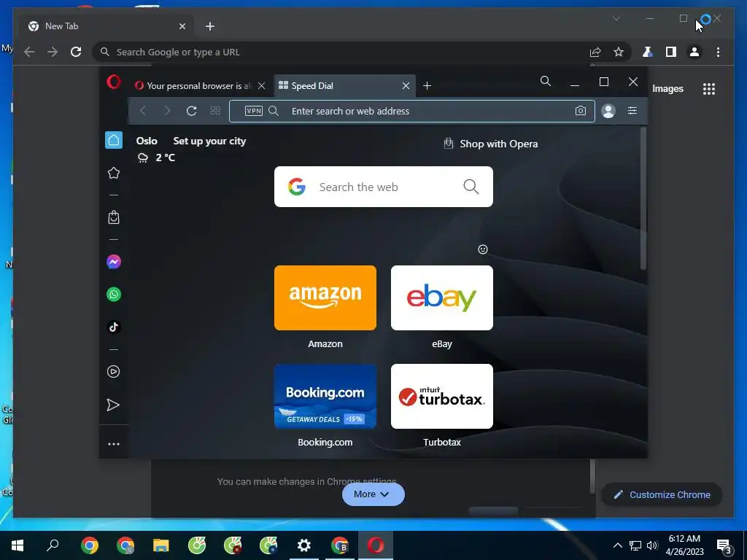Image resolution: width=747 pixels, height=560 pixels.
Task: Close 'Your personal browser' Opera tab
Action: click(262, 86)
